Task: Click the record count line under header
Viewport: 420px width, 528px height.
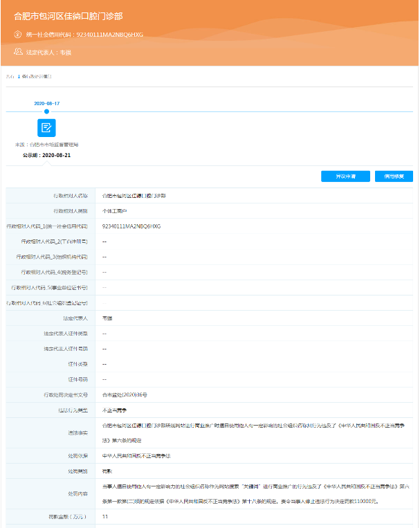Action: click(29, 76)
